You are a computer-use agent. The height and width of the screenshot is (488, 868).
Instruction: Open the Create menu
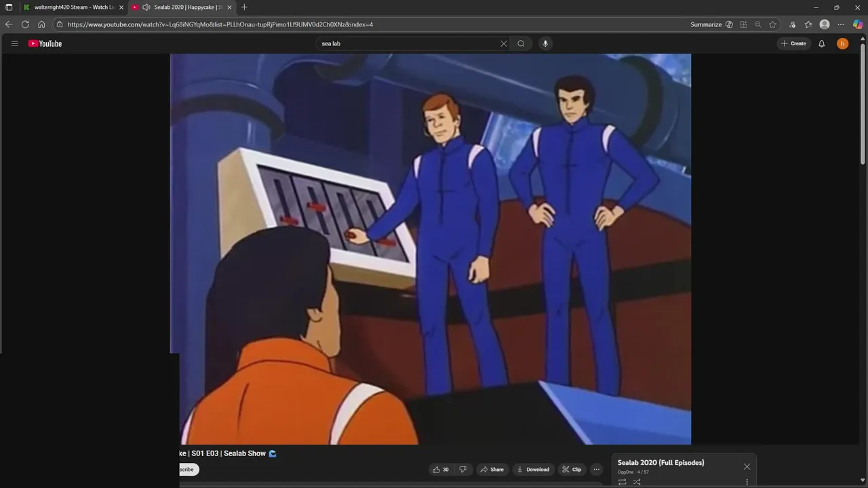793,43
